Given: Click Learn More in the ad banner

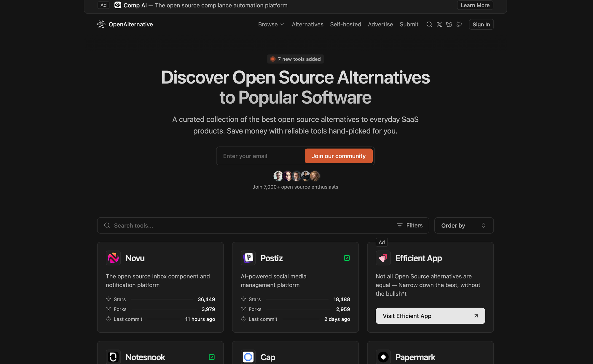Looking at the screenshot, I should tap(475, 5).
